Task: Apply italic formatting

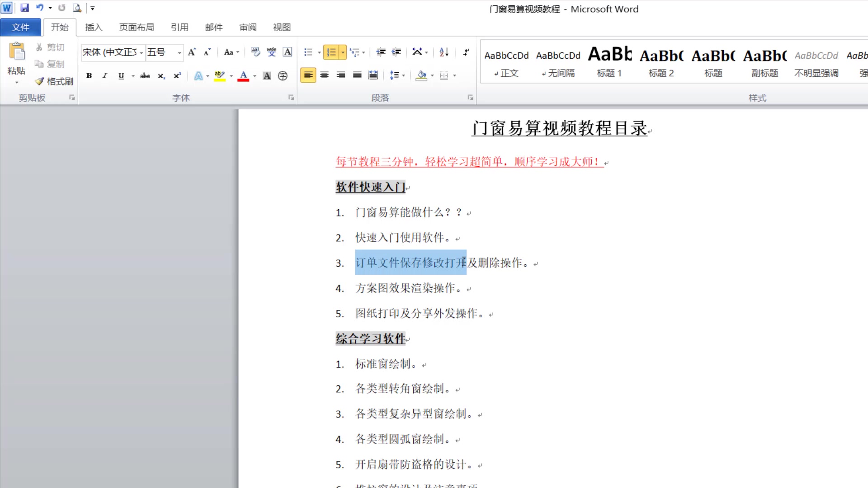Action: 104,75
